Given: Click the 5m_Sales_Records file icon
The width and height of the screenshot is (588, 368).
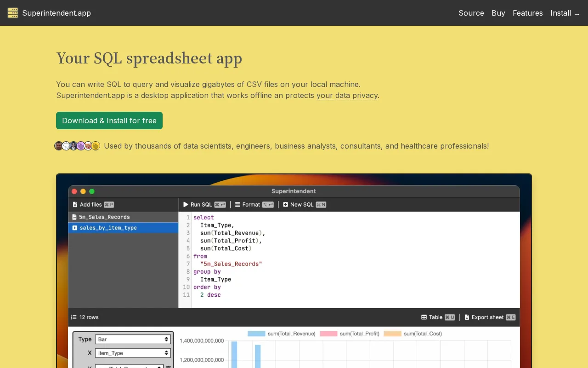Looking at the screenshot, I should click(74, 217).
